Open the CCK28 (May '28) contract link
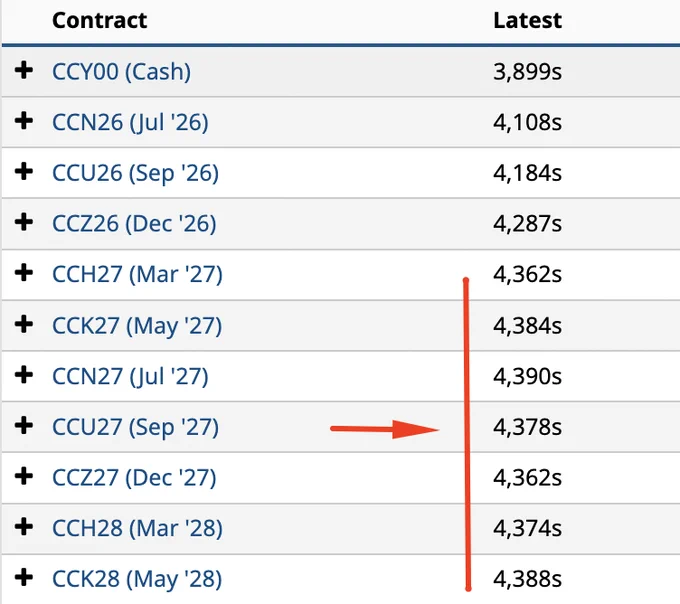680x604 pixels. pyautogui.click(x=137, y=579)
